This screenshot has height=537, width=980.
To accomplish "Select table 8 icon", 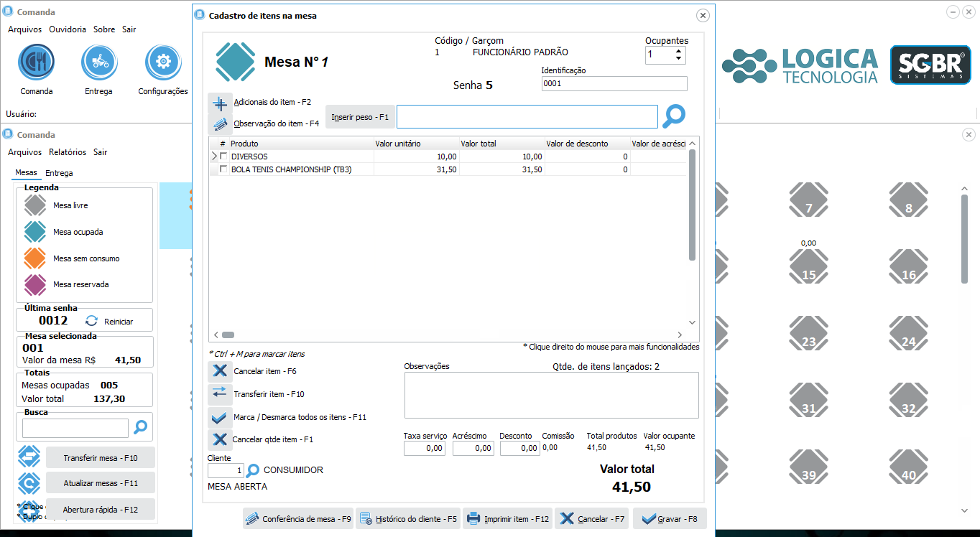I will pyautogui.click(x=909, y=200).
